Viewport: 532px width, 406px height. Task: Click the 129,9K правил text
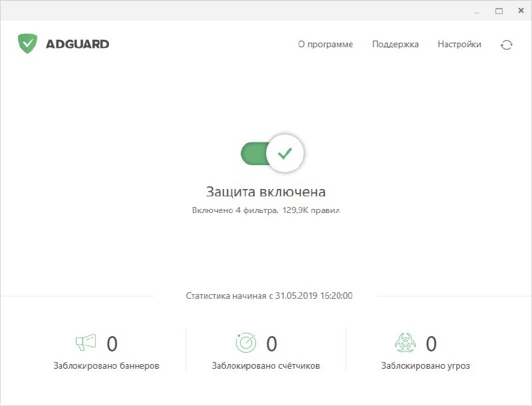[x=311, y=210]
